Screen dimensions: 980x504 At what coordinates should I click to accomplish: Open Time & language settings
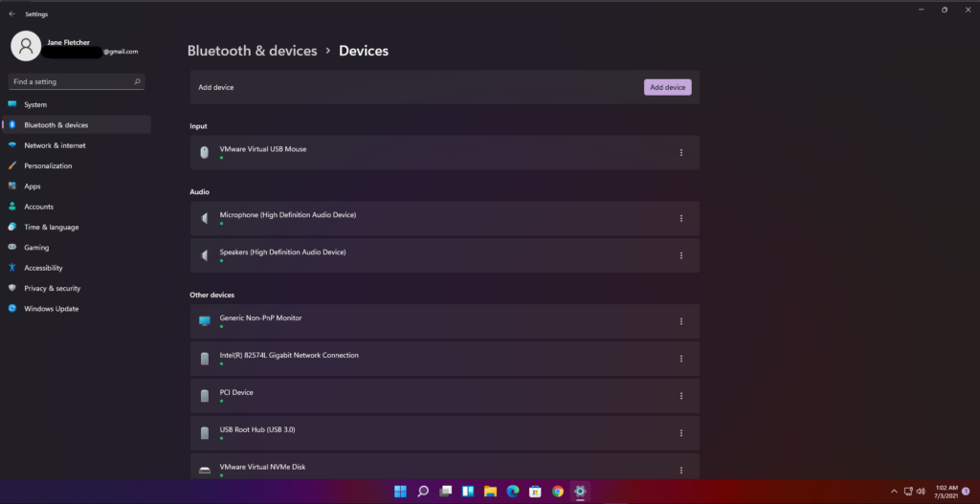point(77,227)
